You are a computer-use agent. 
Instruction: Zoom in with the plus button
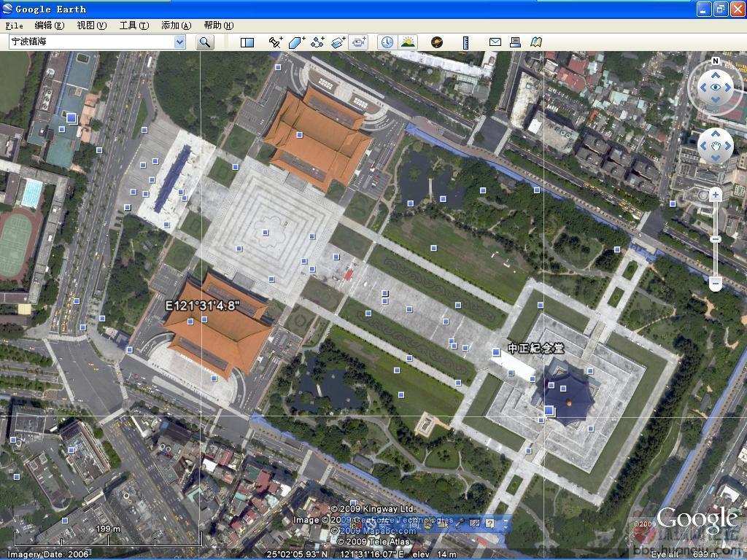715,195
